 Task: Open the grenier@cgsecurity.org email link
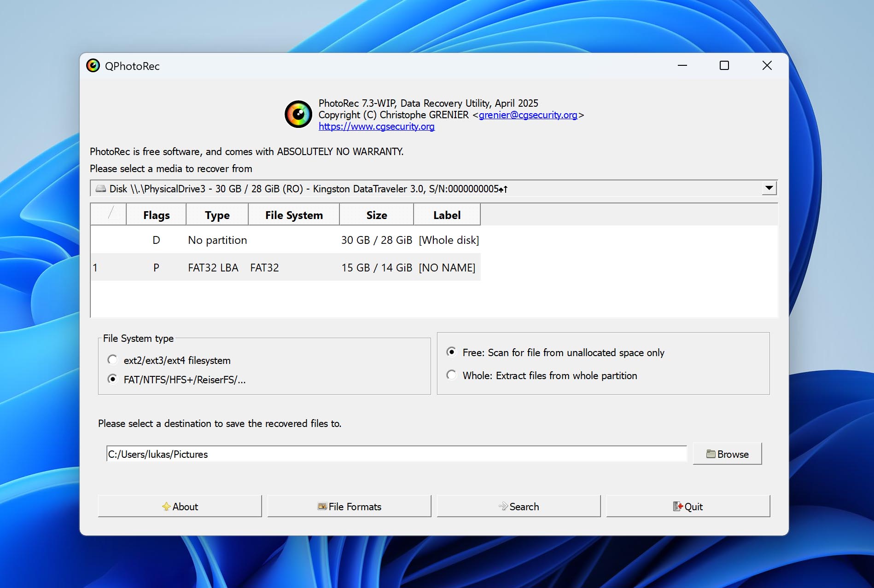pos(528,115)
